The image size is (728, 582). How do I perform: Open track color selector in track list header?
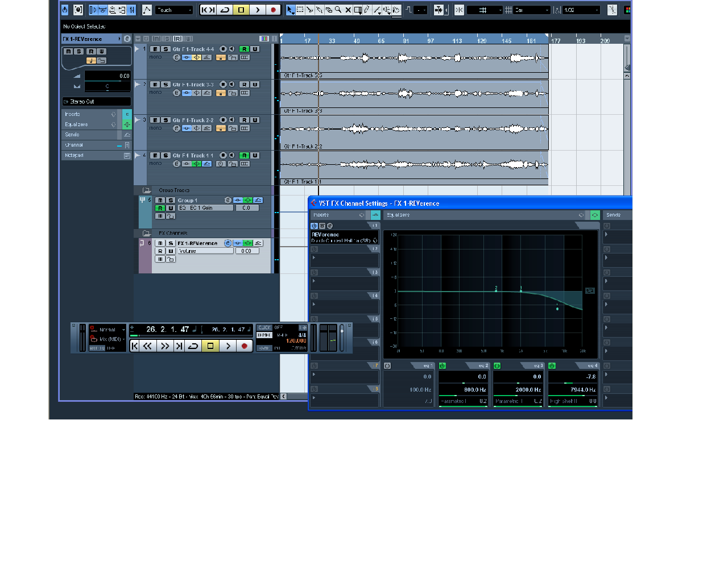coord(264,39)
